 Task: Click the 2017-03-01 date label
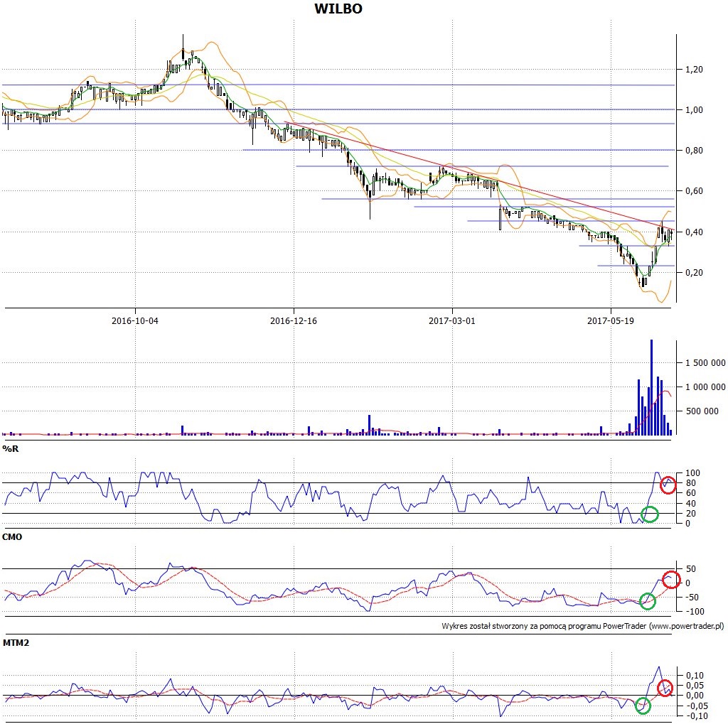pyautogui.click(x=452, y=320)
